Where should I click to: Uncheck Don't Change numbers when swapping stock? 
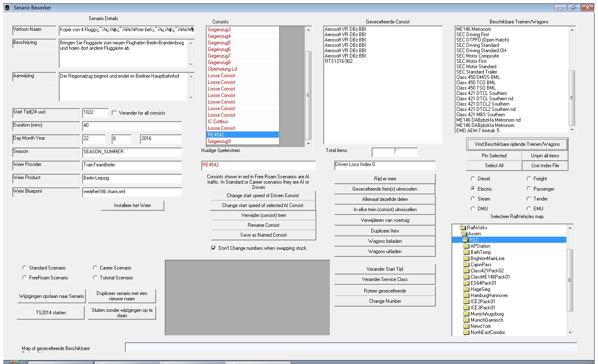(214, 248)
